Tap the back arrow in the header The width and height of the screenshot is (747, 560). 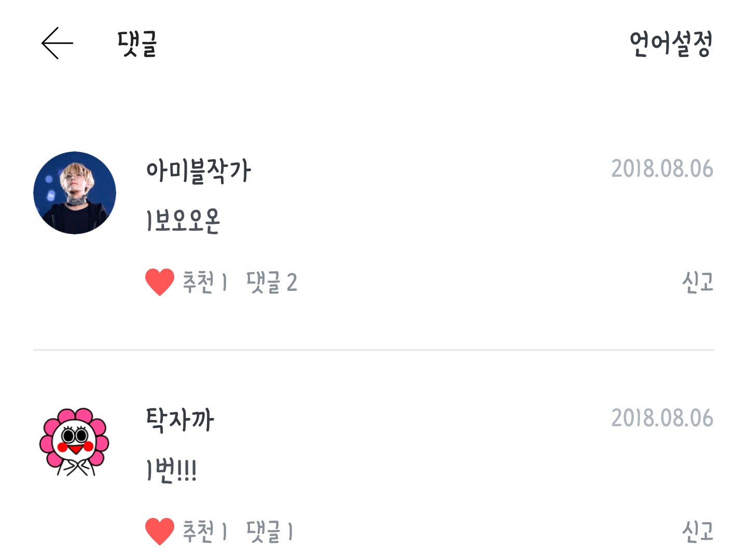(x=57, y=43)
